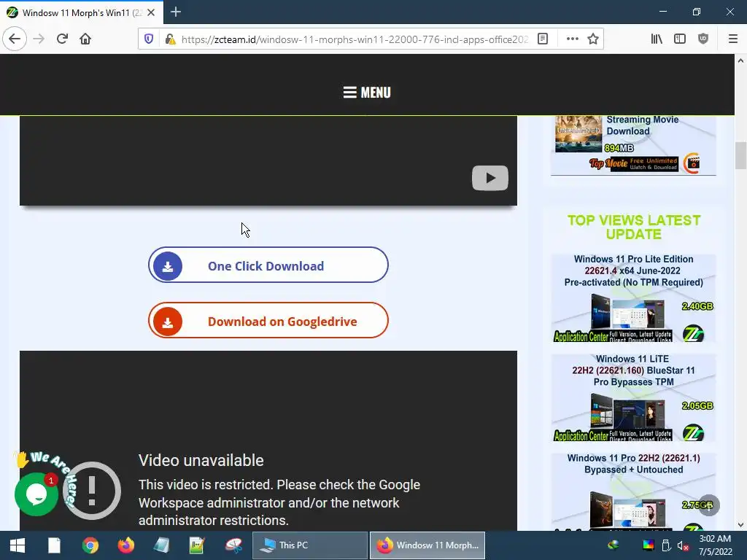This screenshot has height=560, width=747.
Task: Toggle reader view icon
Action: (x=543, y=39)
